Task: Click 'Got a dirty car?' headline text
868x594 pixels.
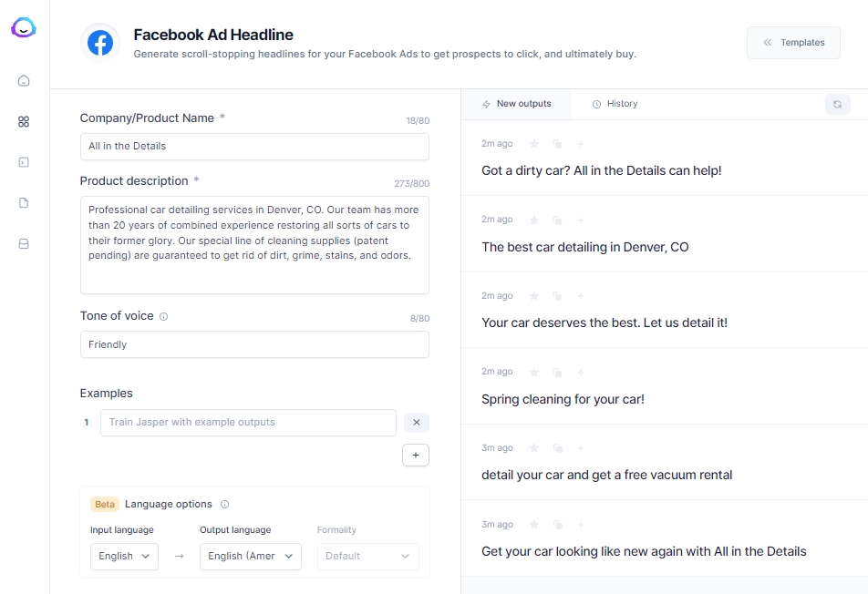Action: 601,170
